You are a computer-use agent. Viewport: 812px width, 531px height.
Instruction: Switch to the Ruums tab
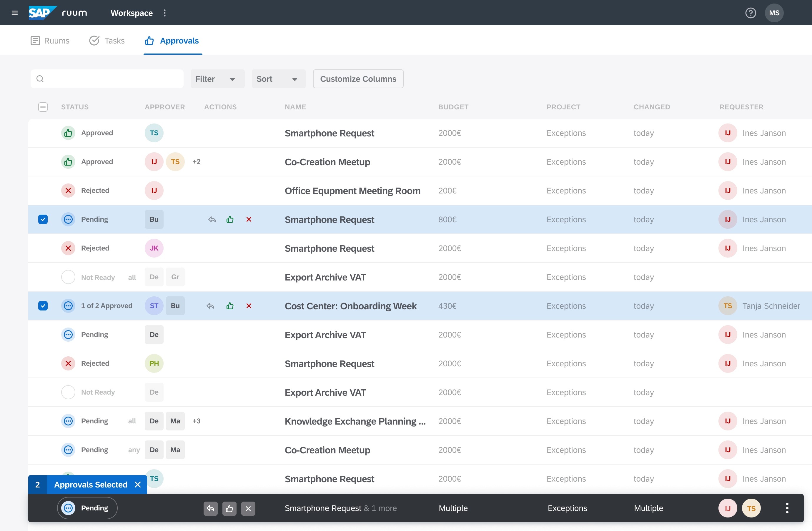click(x=50, y=41)
